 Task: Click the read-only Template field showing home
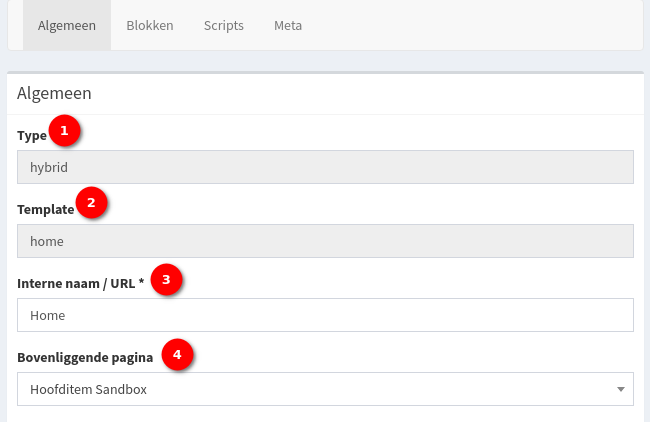[326, 241]
